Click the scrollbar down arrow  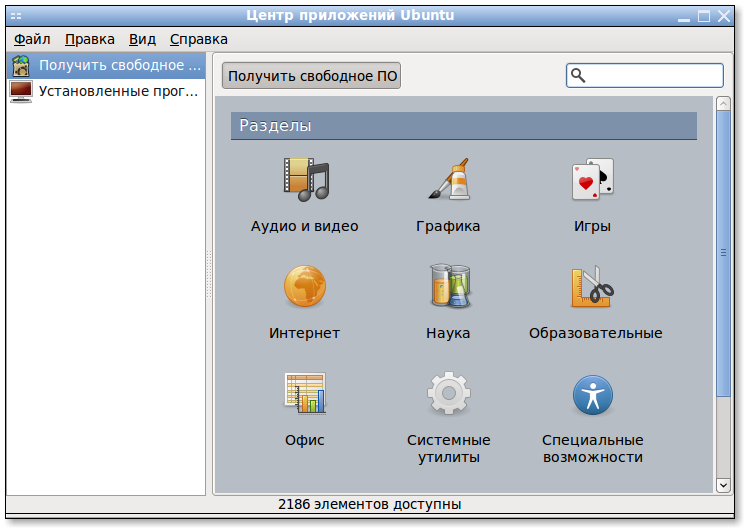723,485
